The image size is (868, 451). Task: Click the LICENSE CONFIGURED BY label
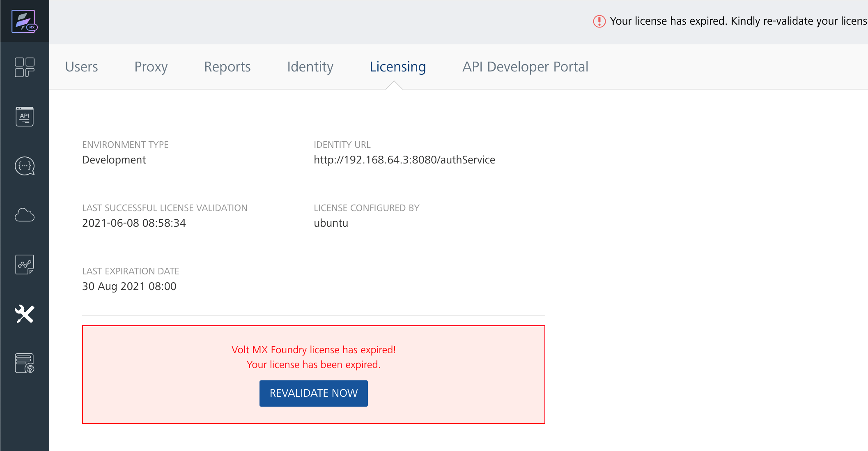point(367,208)
